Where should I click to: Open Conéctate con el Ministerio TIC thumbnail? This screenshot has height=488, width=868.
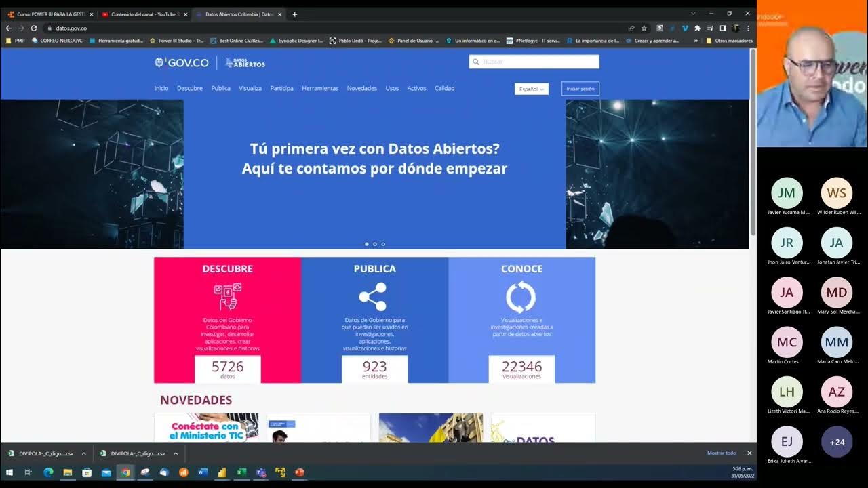tap(206, 428)
